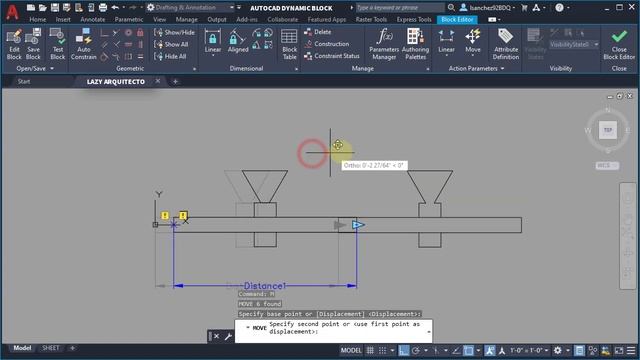Open the polar tracking settings arrow
Viewport: 640px width, 360px height.
(425, 350)
